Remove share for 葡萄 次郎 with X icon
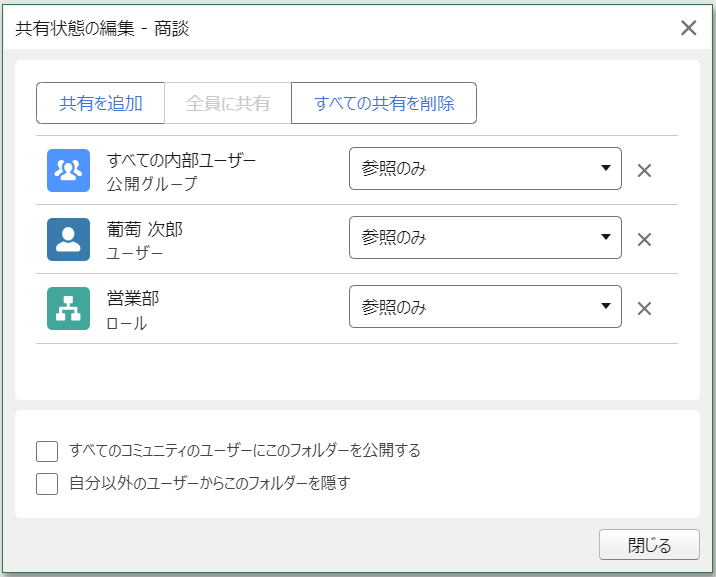The width and height of the screenshot is (716, 577). click(x=644, y=239)
